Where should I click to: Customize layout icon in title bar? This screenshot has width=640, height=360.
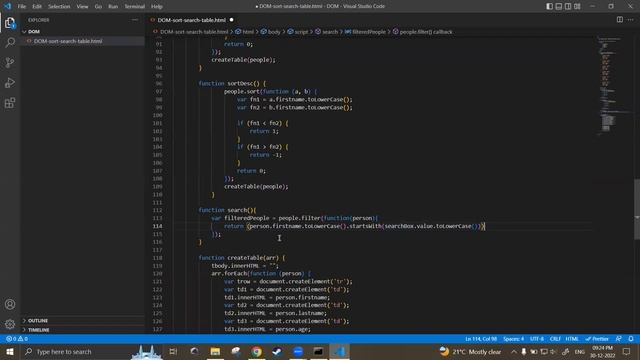point(577,6)
